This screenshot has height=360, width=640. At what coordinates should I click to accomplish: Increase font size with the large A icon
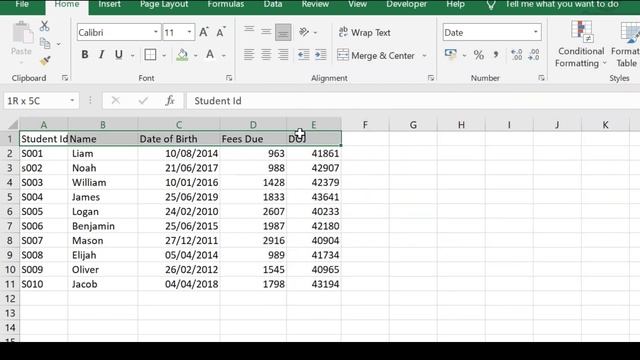tap(204, 32)
